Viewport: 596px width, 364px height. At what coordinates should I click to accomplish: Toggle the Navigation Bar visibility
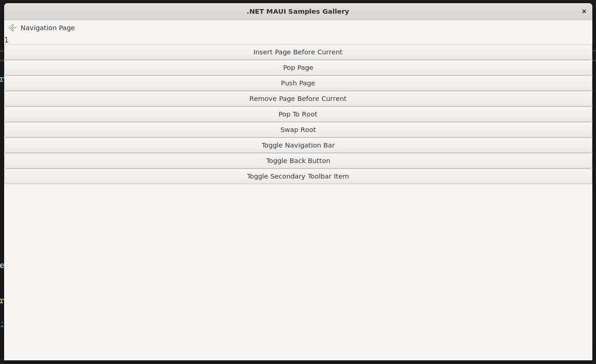pos(298,145)
